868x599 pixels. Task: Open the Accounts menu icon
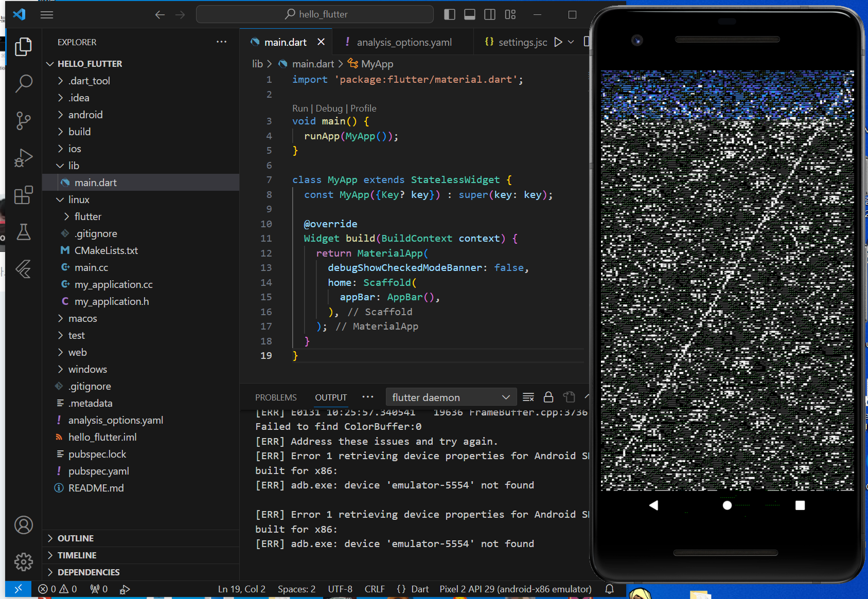pyautogui.click(x=23, y=525)
